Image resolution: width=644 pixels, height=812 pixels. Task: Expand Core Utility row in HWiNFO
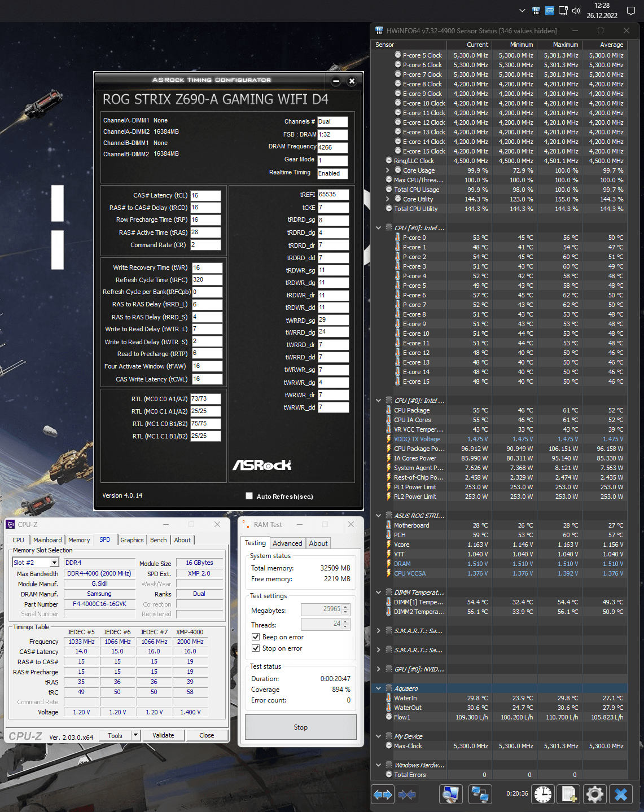387,199
